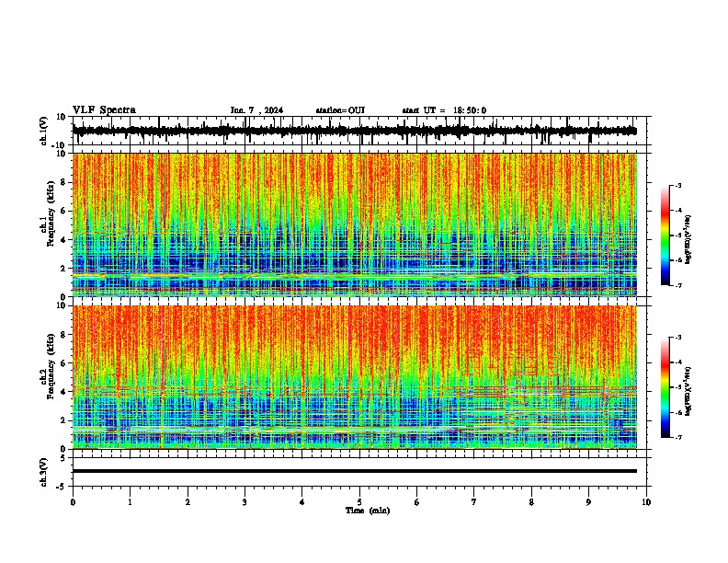
Task: Select the "start UT = 18:50:0" header text
Action: click(x=444, y=110)
